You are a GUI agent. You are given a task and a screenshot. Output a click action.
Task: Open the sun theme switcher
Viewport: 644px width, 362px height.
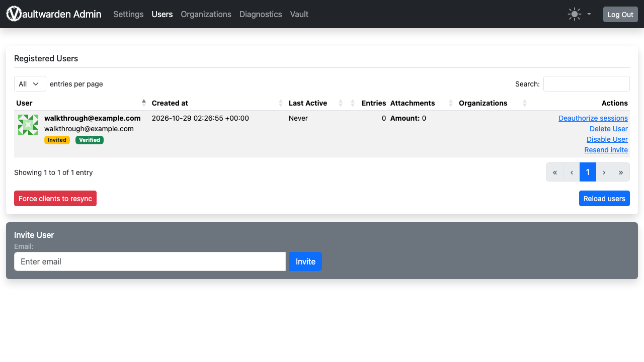(x=579, y=14)
